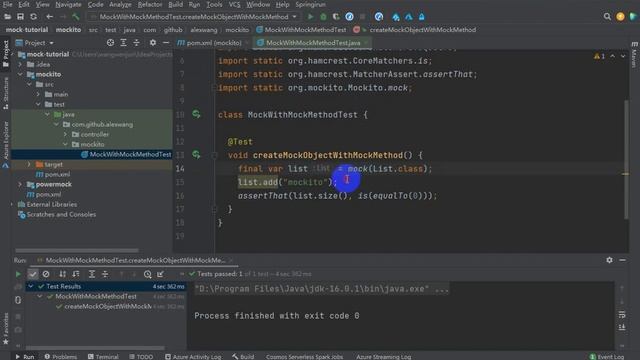Expand the target folder
Image resolution: width=640 pixels, height=360 pixels.
pos(29,164)
